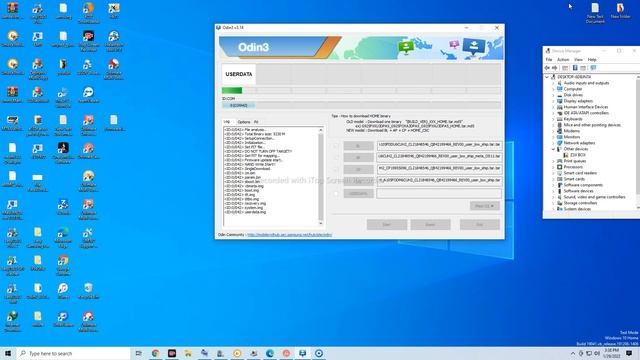The image size is (640, 360).
Task: Open the Windows Start menu
Action: coord(8,353)
